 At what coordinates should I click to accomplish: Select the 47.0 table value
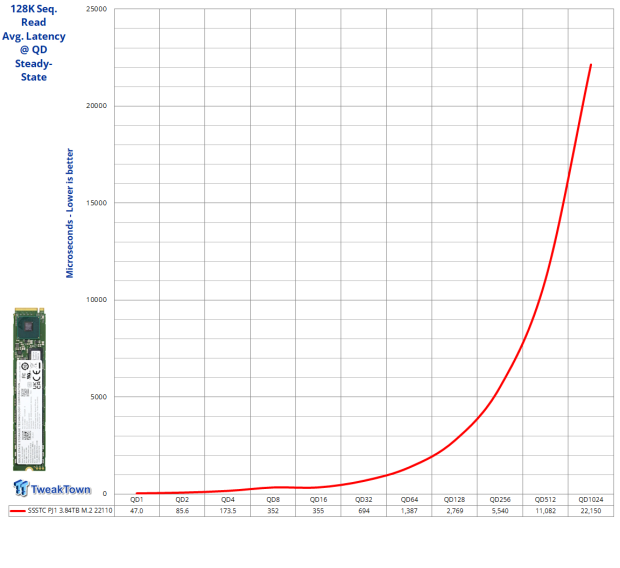pyautogui.click(x=137, y=511)
